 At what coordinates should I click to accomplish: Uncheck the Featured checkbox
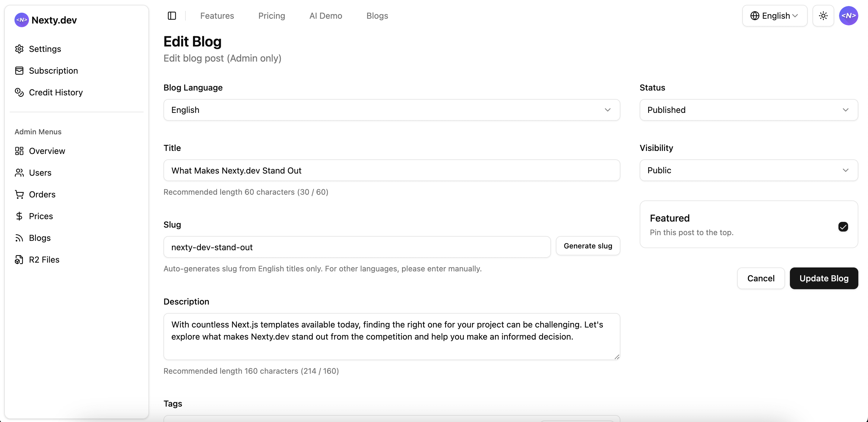pyautogui.click(x=843, y=227)
